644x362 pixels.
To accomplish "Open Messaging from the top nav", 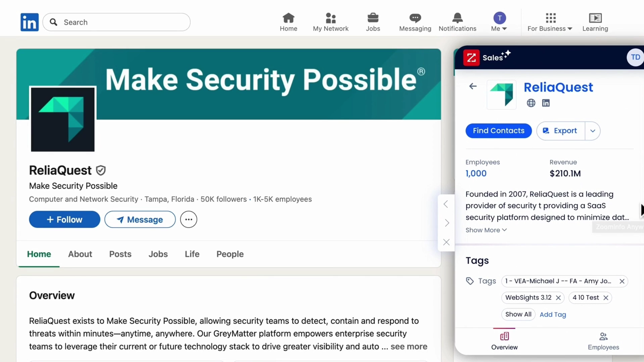I will click(x=415, y=22).
